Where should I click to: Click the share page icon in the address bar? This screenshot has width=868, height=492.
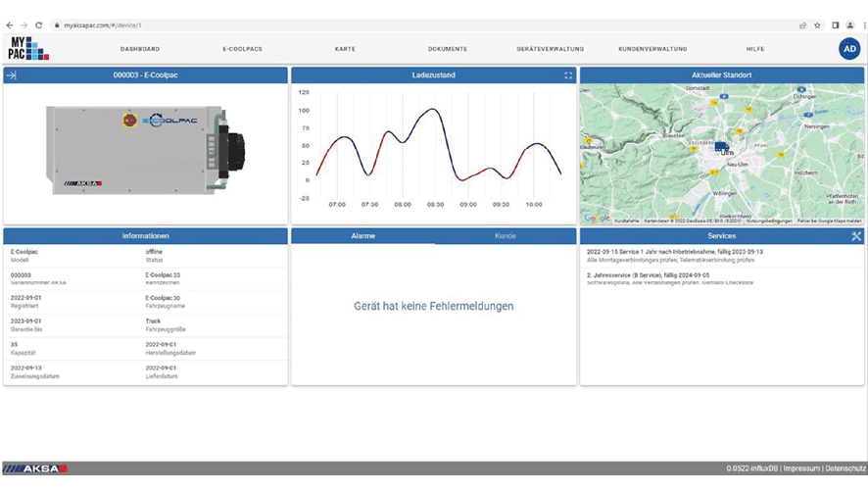tap(802, 25)
